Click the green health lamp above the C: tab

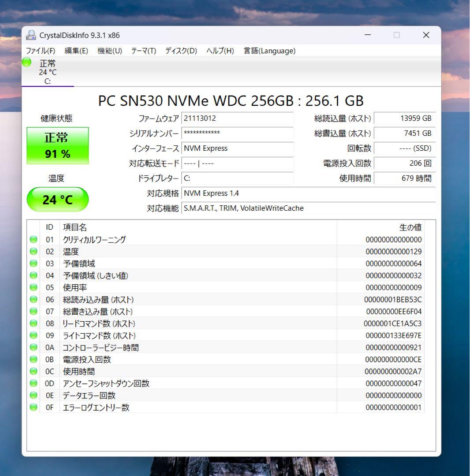tap(26, 62)
